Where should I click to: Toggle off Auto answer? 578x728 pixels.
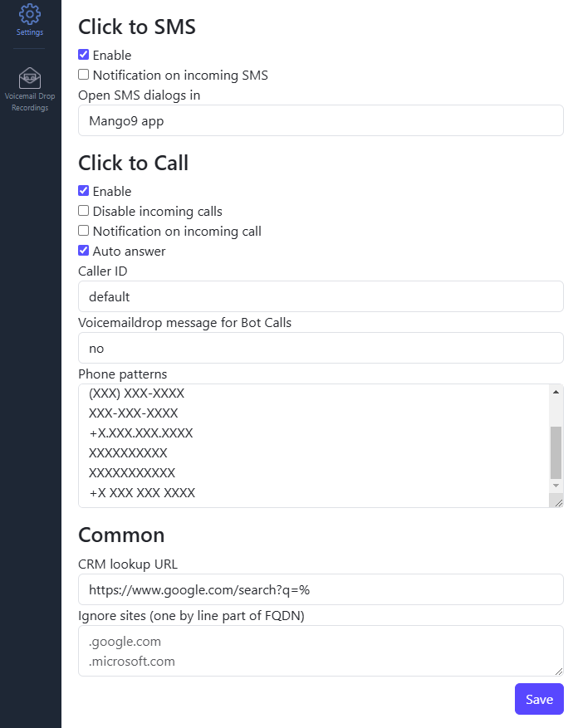[83, 250]
